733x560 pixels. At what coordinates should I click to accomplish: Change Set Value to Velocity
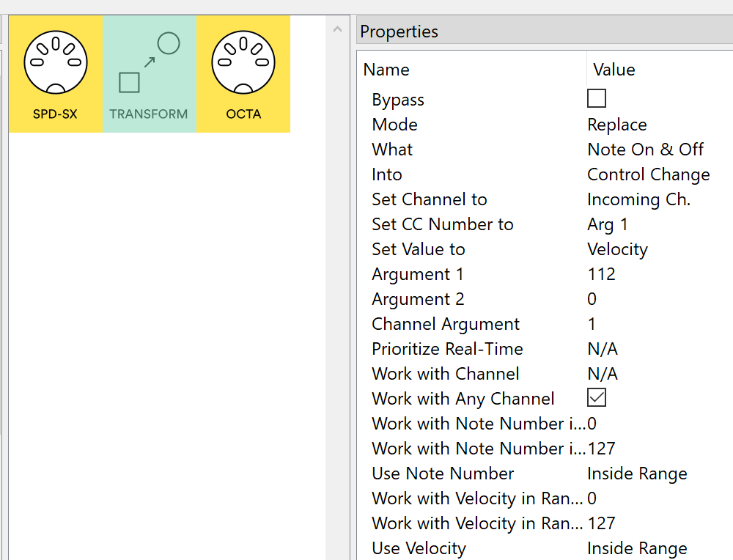point(617,249)
